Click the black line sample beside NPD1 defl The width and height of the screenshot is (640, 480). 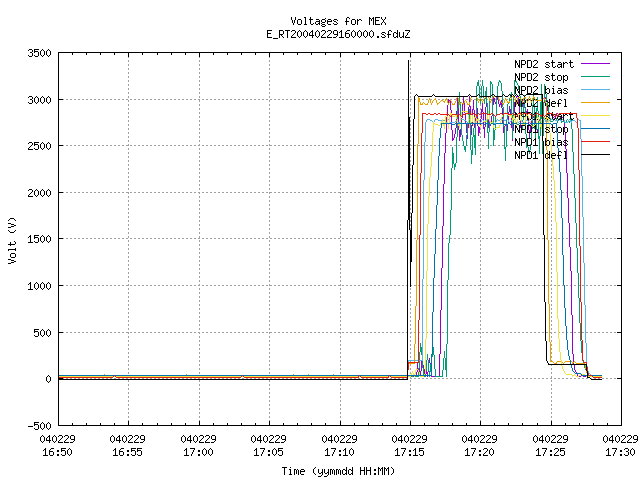[x=596, y=155]
